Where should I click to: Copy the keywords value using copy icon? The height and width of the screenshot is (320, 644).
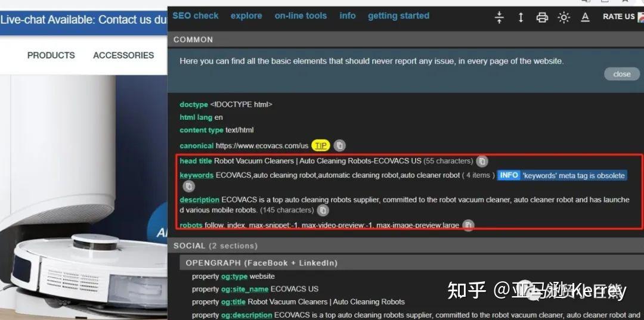[x=189, y=186]
